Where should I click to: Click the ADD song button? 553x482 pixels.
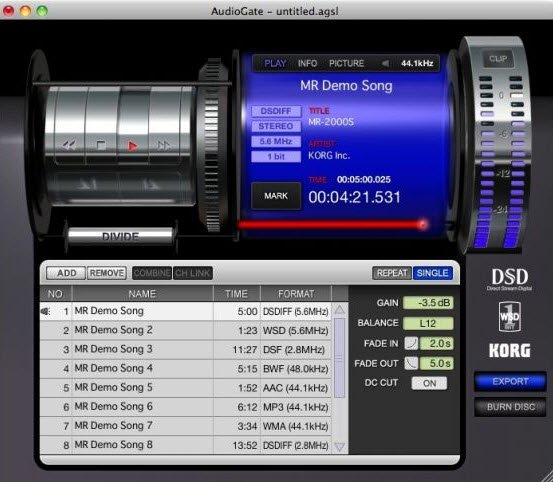coord(66,273)
